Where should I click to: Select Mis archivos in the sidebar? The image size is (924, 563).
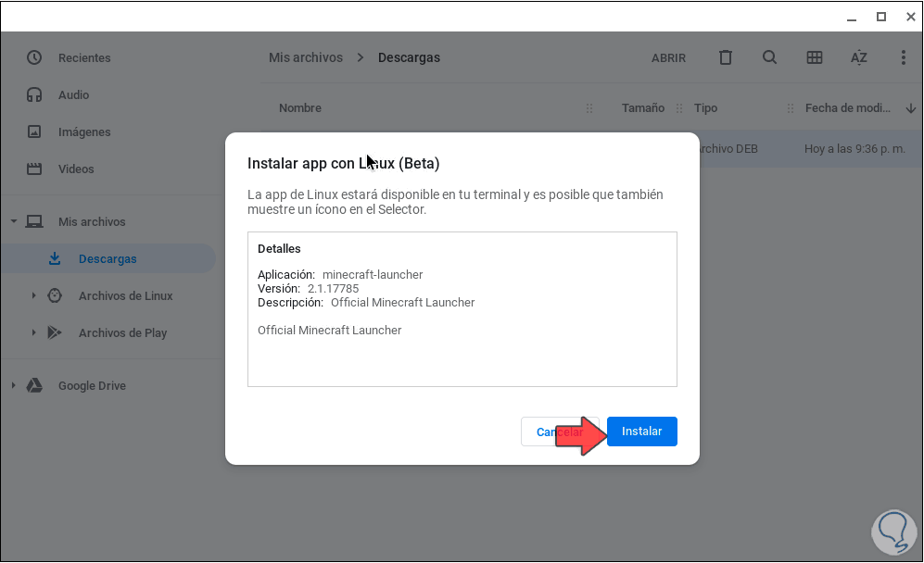click(92, 222)
